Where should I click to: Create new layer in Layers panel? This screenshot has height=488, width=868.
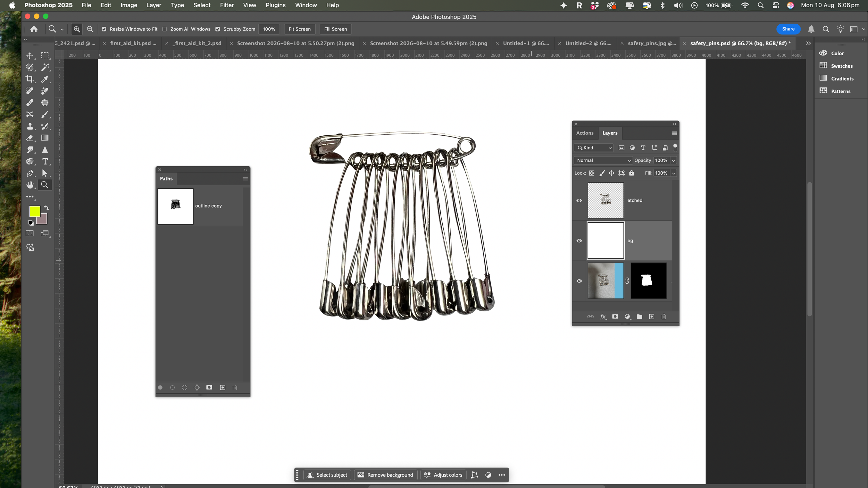(652, 317)
